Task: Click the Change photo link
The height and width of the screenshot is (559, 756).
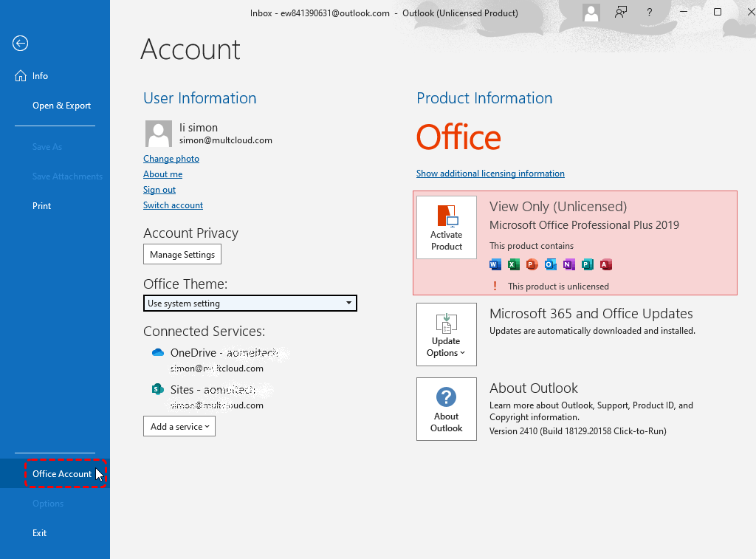Action: pyautogui.click(x=171, y=159)
